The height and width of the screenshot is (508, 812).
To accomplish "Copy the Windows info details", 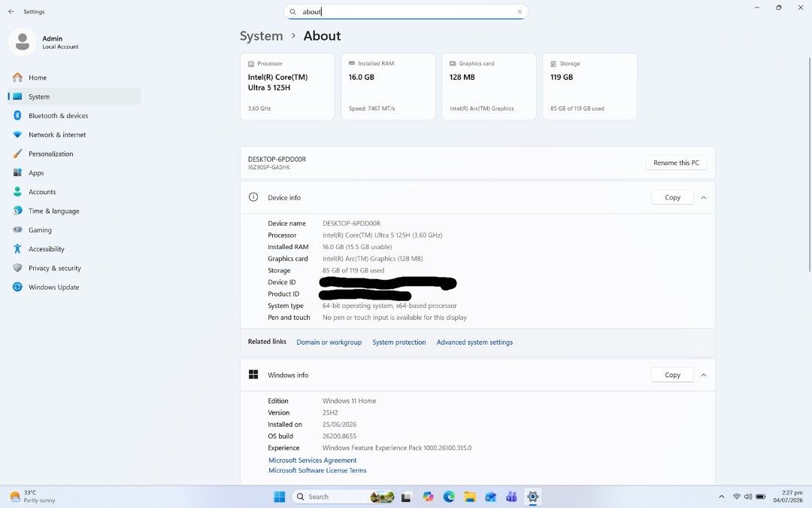I will [672, 375].
